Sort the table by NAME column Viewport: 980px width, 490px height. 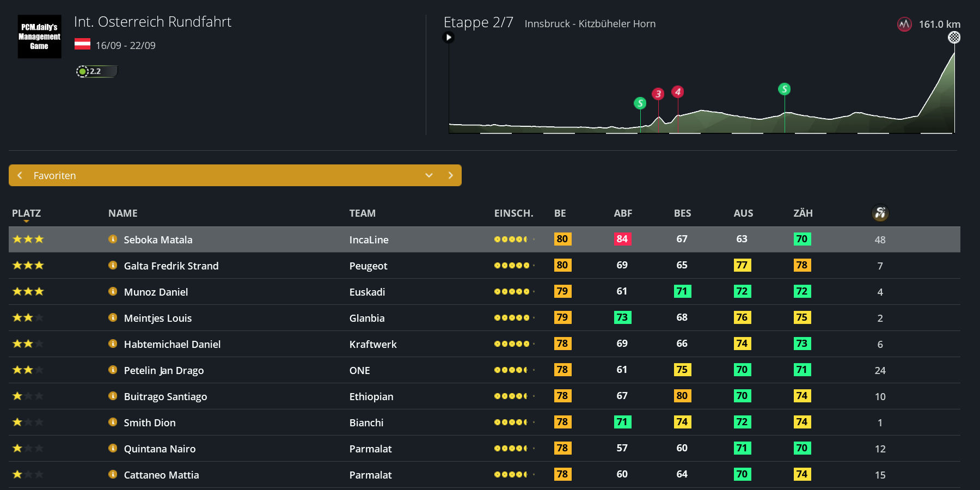(122, 213)
